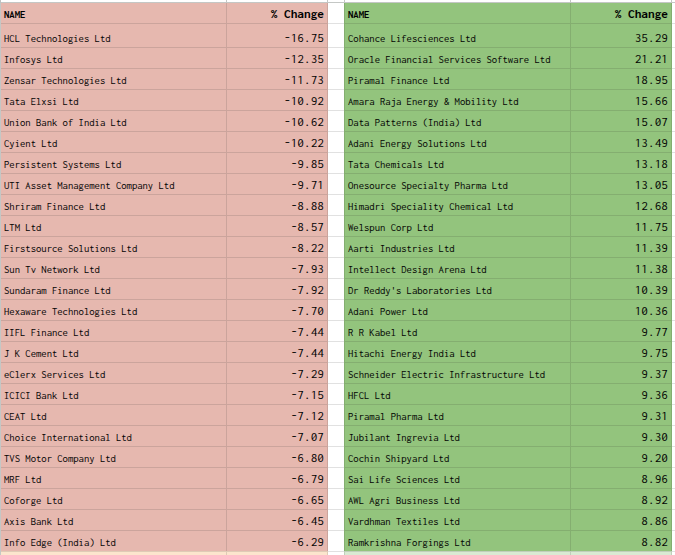Select the -12.35 percent change cell

[x=277, y=59]
